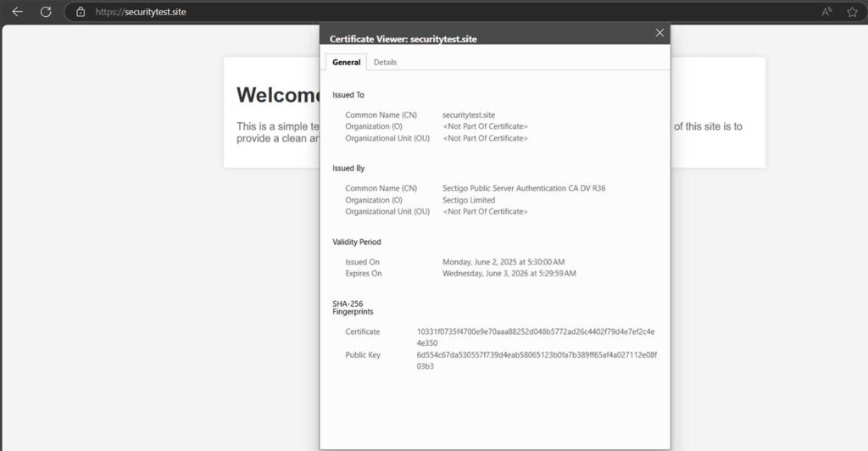
Task: Open site info via the padlock icon
Action: click(x=81, y=12)
